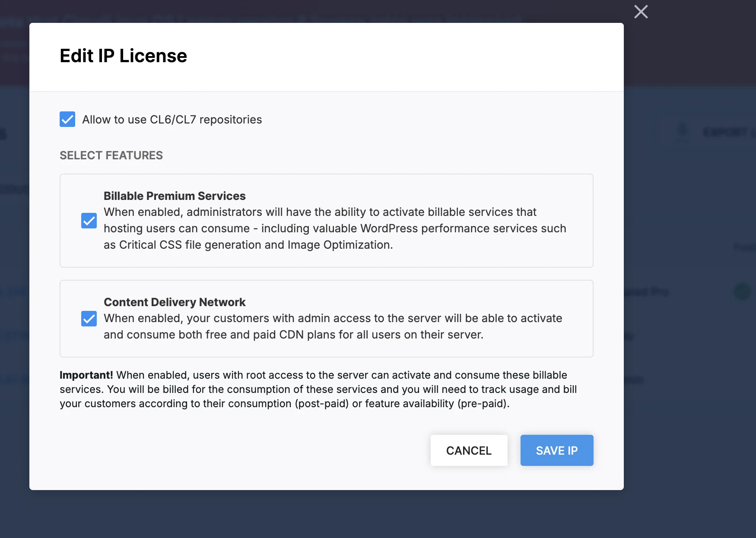
Task: Click the Content Delivery Network bold heading
Action: click(174, 302)
